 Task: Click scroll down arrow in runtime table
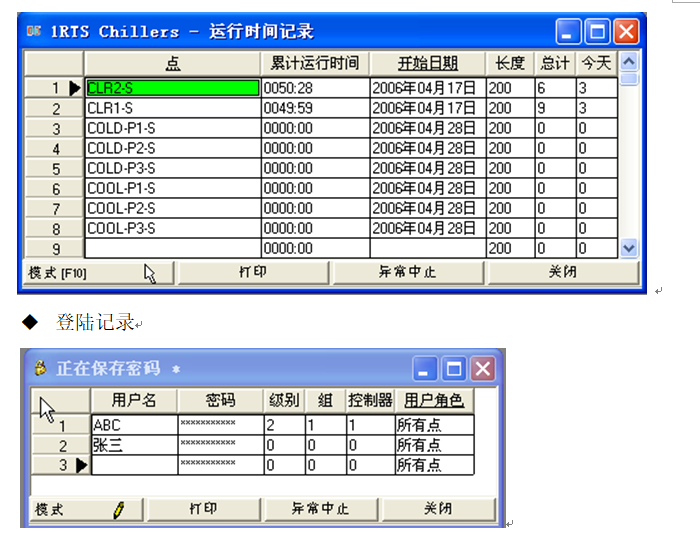coord(629,248)
